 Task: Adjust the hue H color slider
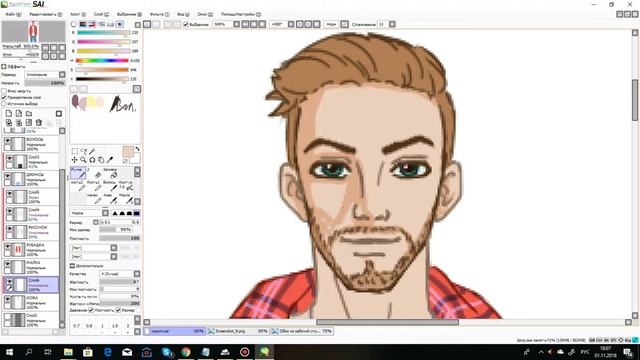coord(102,60)
